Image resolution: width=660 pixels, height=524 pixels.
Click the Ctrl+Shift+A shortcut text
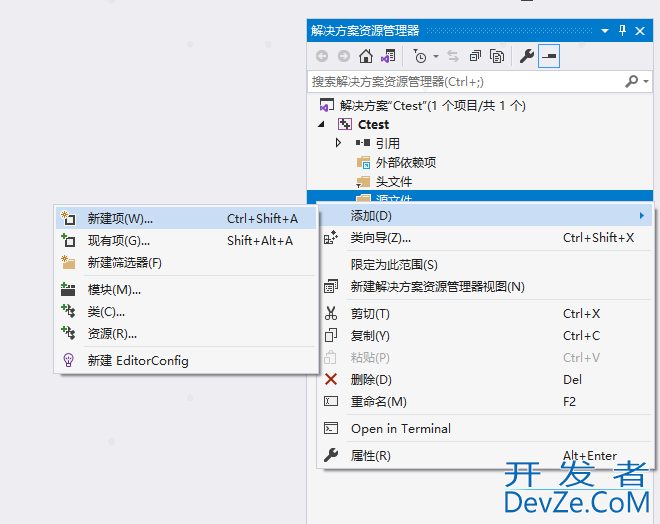[x=262, y=218]
